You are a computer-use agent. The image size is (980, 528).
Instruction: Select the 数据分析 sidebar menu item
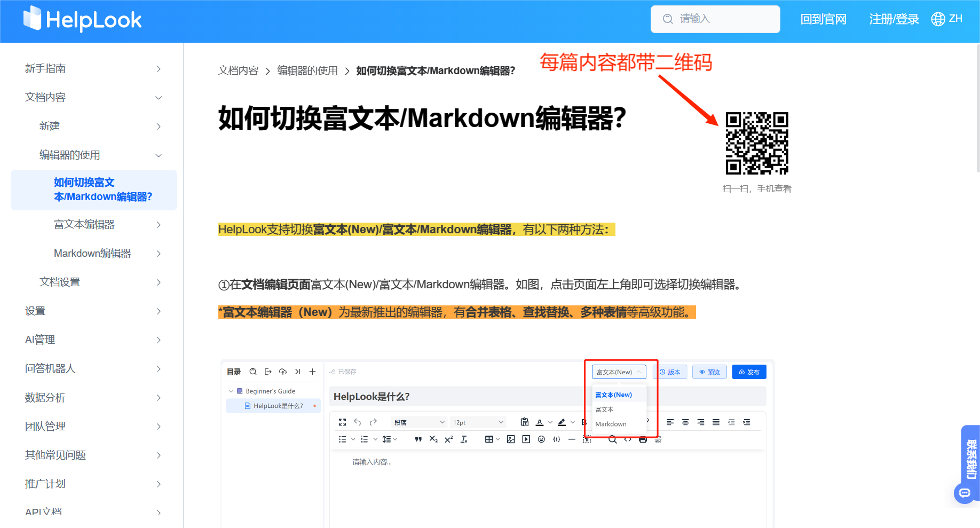click(45, 397)
